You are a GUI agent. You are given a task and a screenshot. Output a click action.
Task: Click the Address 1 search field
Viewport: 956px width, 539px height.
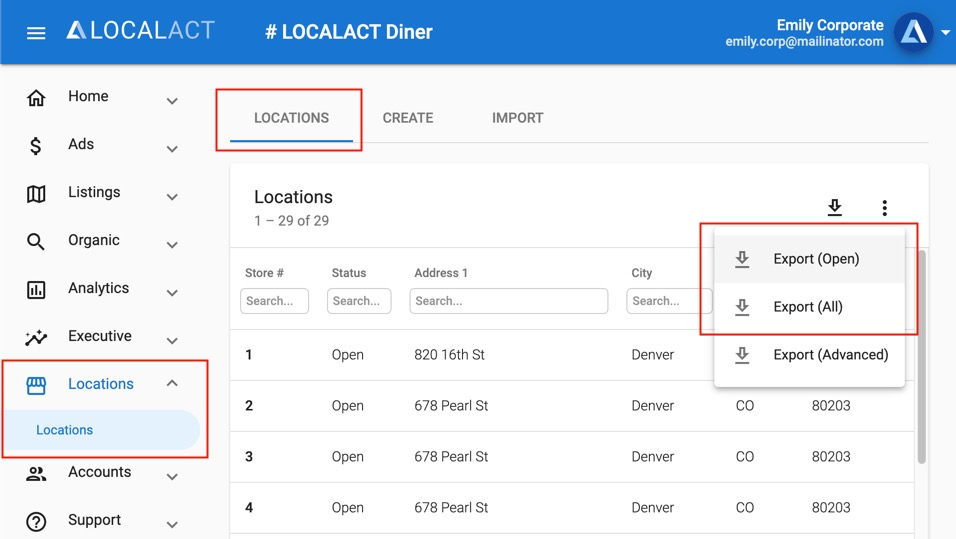508,301
